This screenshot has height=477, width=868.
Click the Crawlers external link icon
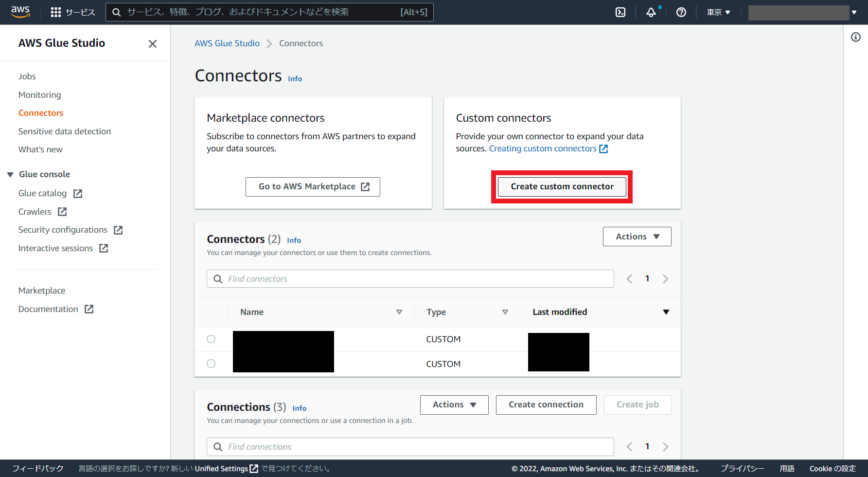pos(62,212)
